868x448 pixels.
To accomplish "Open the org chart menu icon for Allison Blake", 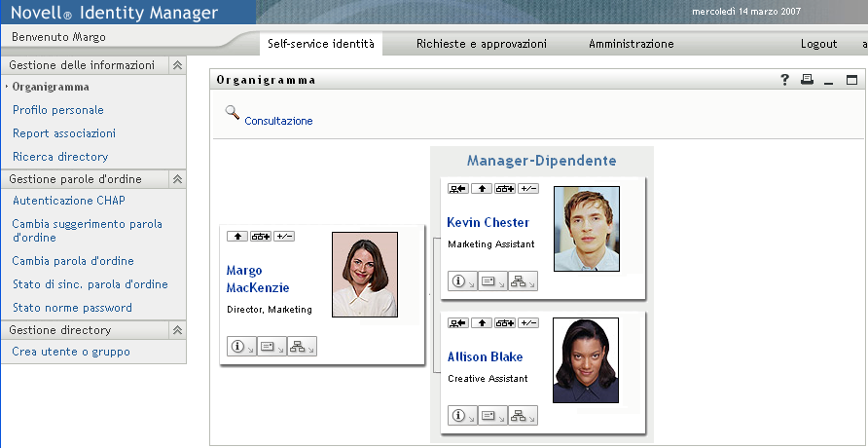I will tap(523, 415).
